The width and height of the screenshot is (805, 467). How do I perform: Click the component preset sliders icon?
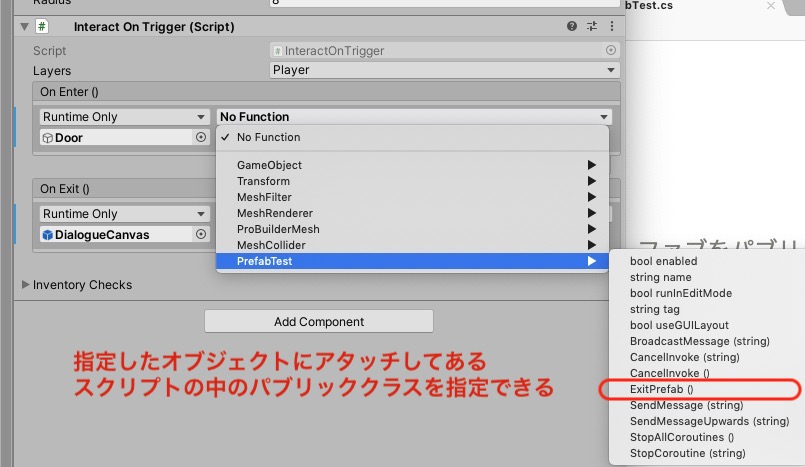(x=591, y=27)
